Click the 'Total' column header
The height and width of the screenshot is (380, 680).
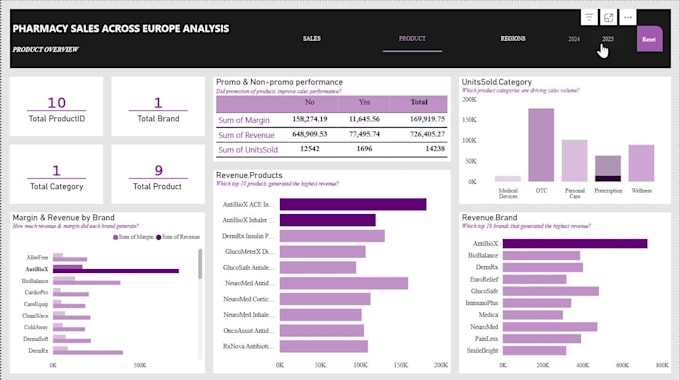pyautogui.click(x=419, y=102)
